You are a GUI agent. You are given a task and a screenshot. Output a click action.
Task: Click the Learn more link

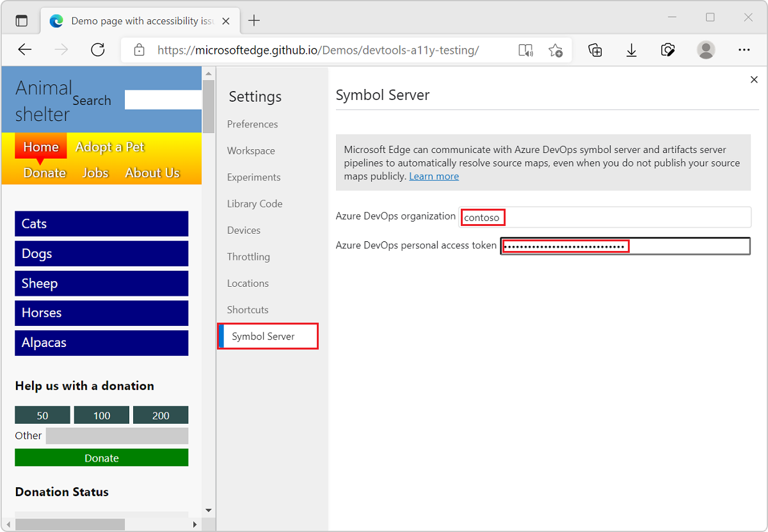(x=434, y=176)
